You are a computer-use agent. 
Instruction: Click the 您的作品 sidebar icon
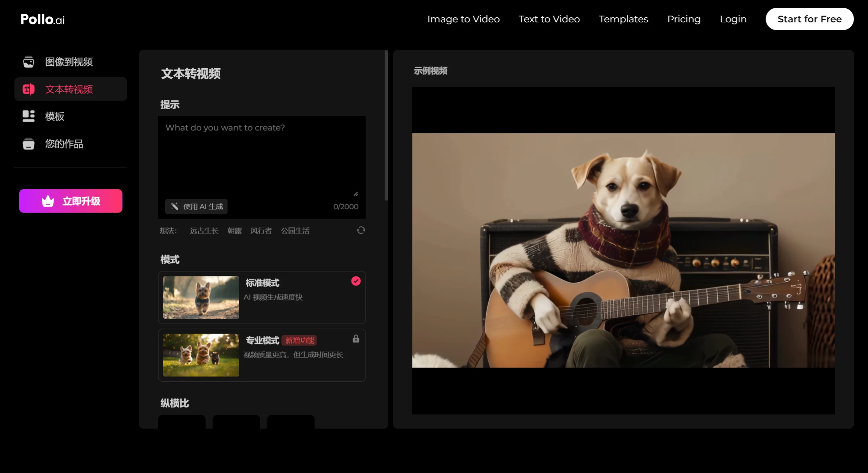pyautogui.click(x=28, y=145)
